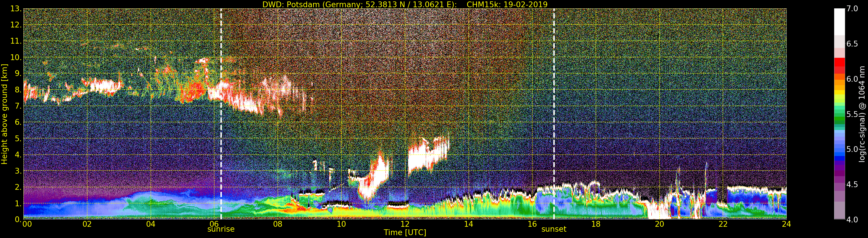This screenshot has height=238, width=868.
Task: Click the '7.0' colorbar label
Action: (852, 9)
